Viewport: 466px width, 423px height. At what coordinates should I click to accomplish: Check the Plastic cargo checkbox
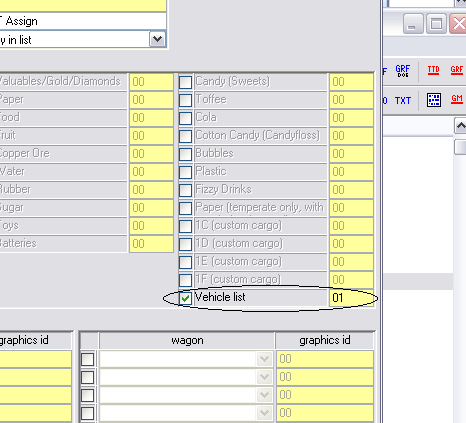coord(185,172)
